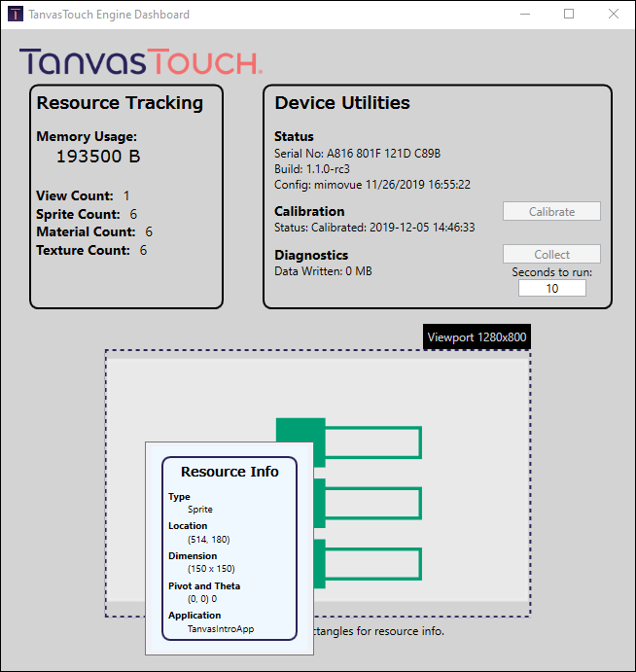Maximize the dashboard window
The height and width of the screenshot is (672, 636).
click(x=569, y=15)
